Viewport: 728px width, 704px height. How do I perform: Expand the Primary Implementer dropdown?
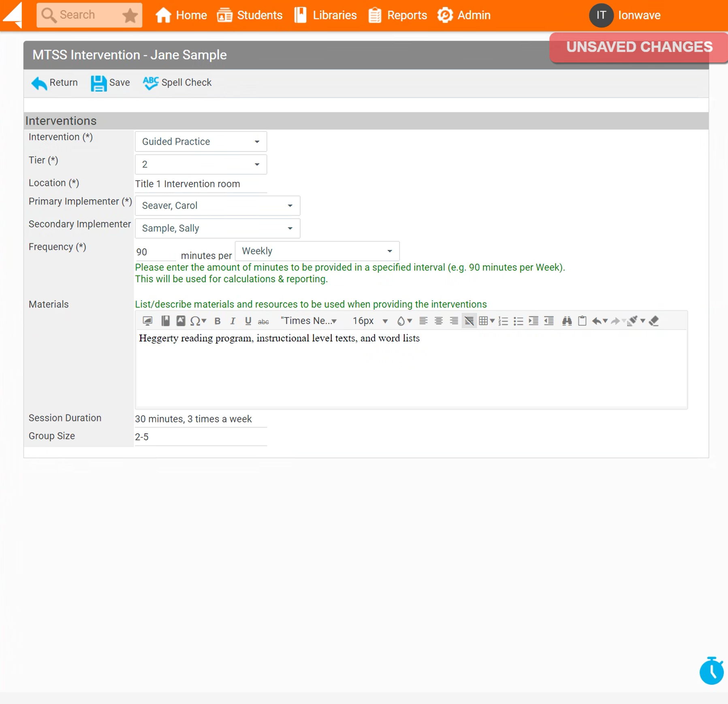(217, 206)
